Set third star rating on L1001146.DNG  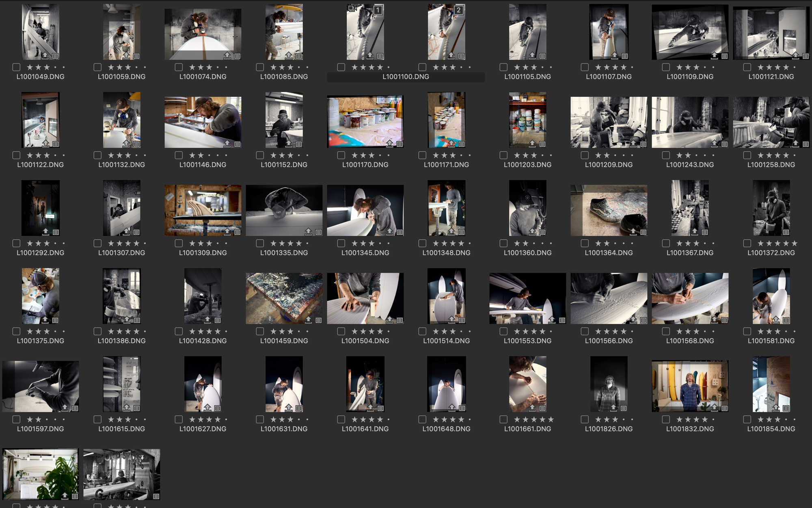coord(209,155)
